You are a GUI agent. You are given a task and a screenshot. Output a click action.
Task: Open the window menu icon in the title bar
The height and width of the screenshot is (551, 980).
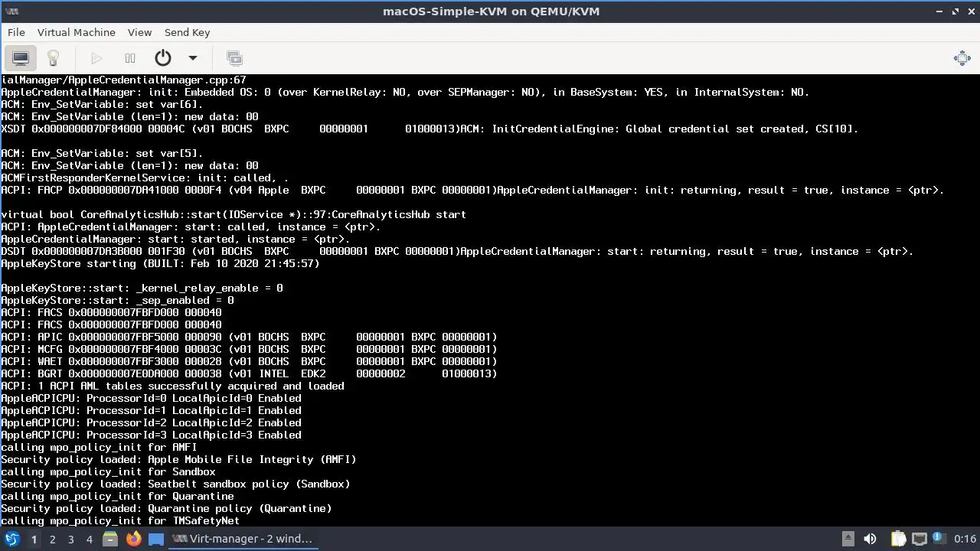11,11
